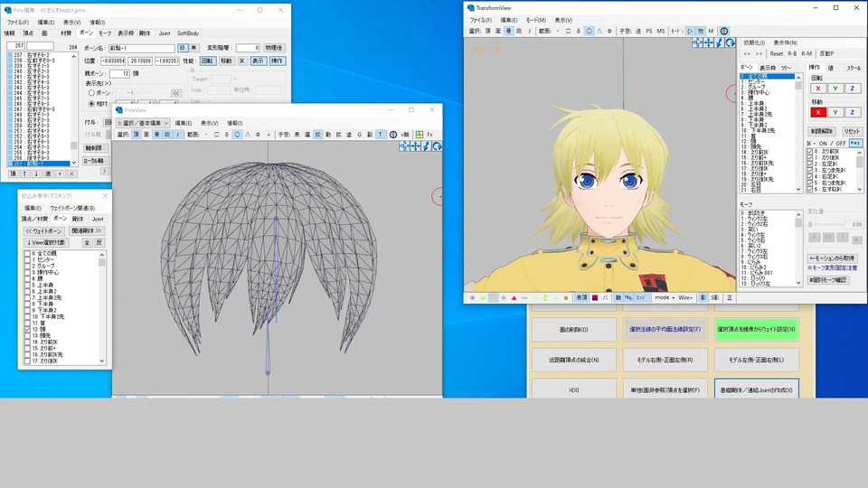Toggle 骨 bone selection in TransformView toolbar

tap(508, 31)
